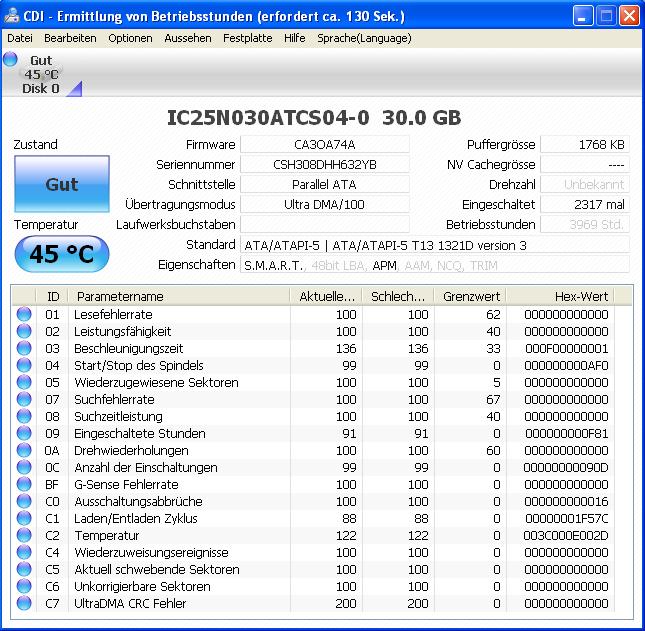This screenshot has width=645, height=631.
Task: Select the Eingeschaltete Stunden parameter name
Action: click(139, 434)
